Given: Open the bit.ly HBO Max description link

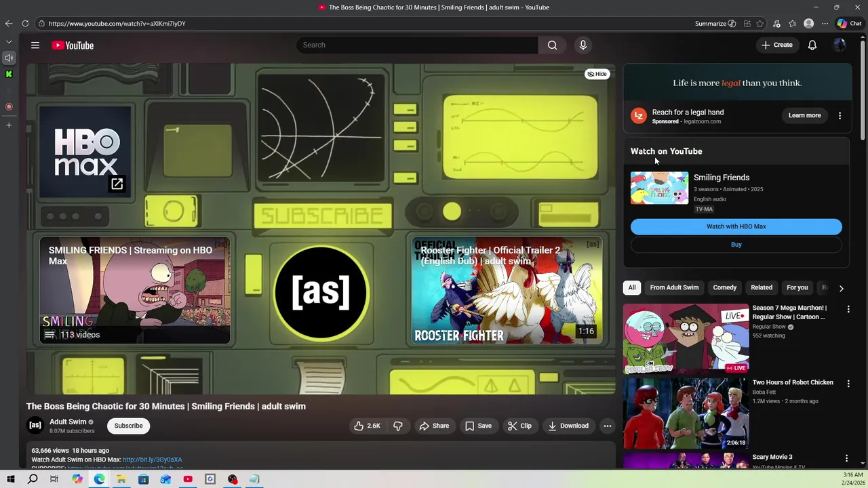Looking at the screenshot, I should pyautogui.click(x=152, y=460).
